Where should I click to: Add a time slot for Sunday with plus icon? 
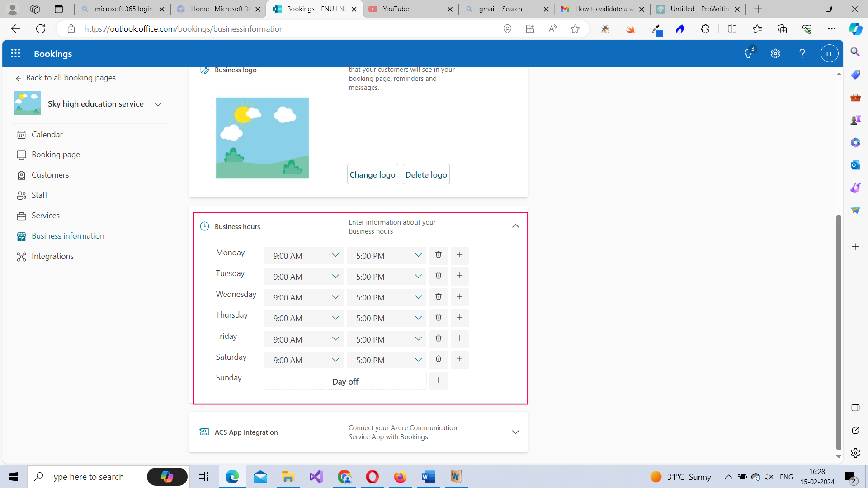tap(438, 380)
